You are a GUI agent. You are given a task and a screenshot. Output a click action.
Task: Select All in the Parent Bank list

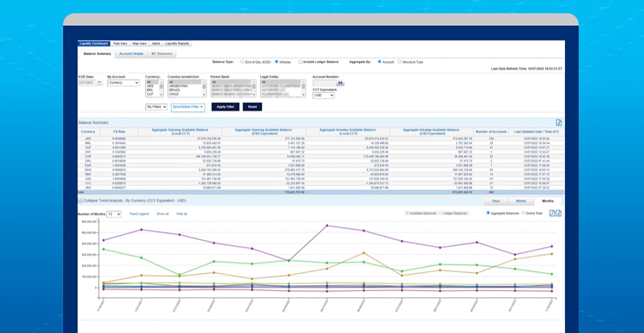(232, 82)
